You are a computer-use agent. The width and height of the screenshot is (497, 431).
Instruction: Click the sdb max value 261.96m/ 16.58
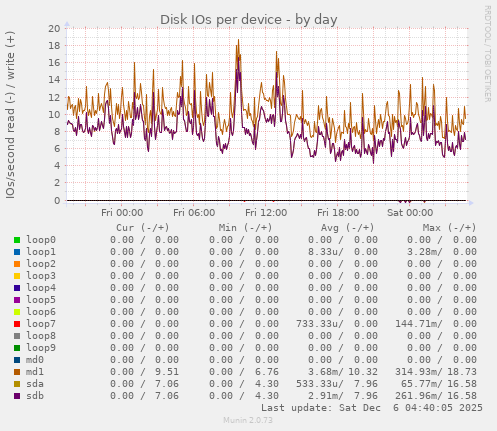[436, 396]
